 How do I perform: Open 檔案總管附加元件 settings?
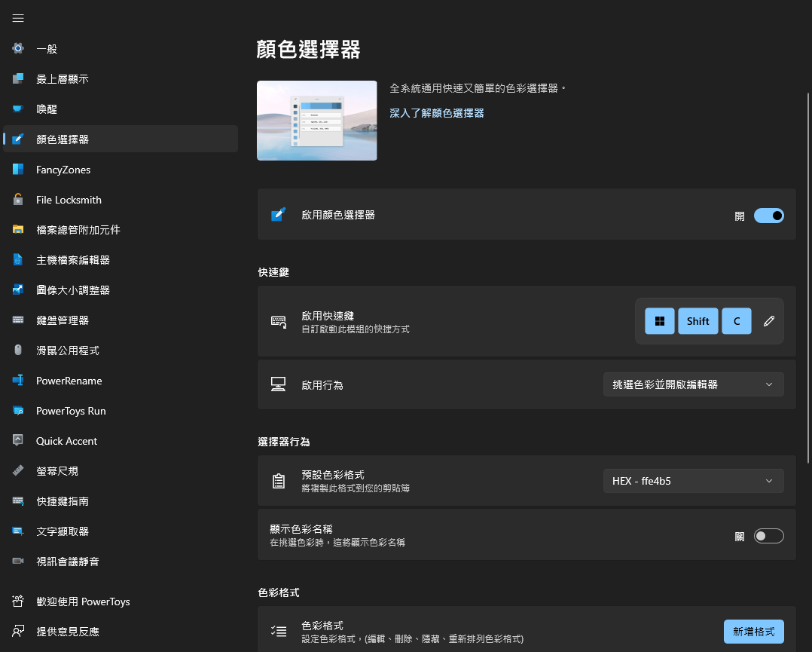coord(80,229)
